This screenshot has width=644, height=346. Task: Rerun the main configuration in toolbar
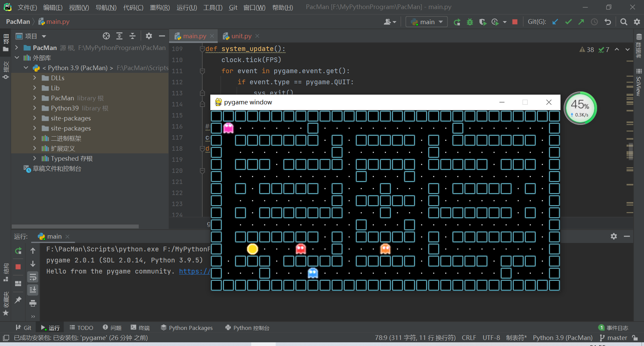pos(457,22)
